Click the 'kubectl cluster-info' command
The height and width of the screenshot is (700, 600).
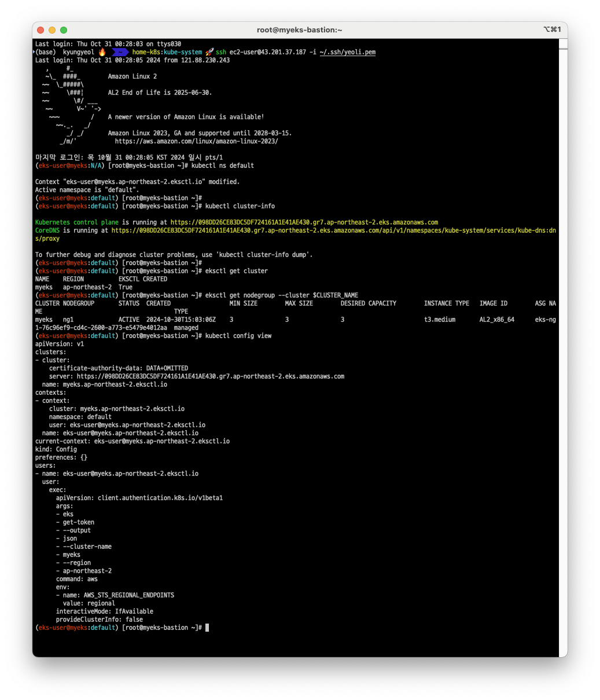tap(240, 206)
